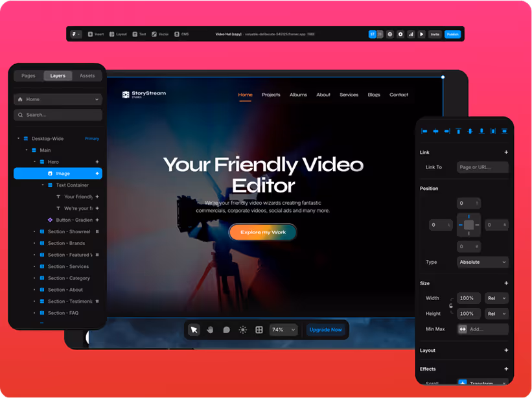Screen dimensions: 532x398
Task: Click the blue Publish button
Action: tap(452, 34)
